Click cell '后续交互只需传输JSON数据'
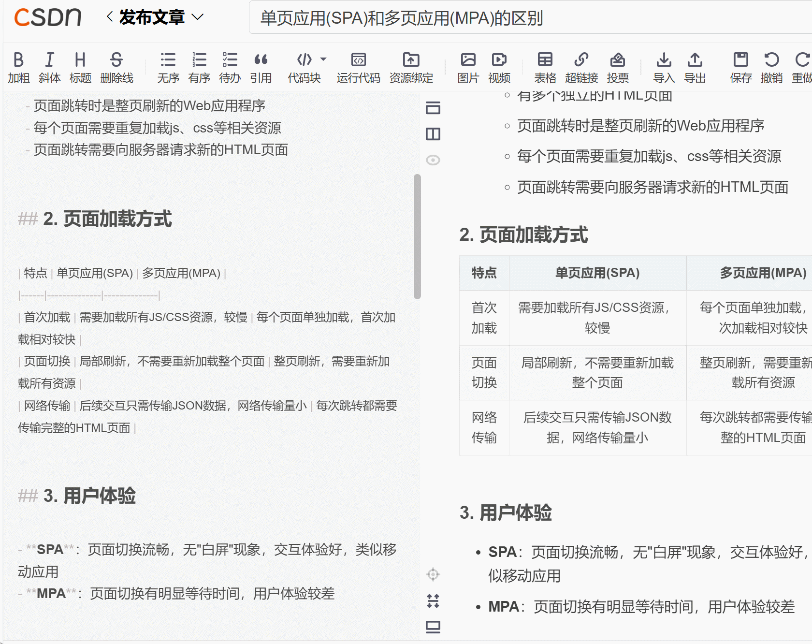 click(x=597, y=427)
